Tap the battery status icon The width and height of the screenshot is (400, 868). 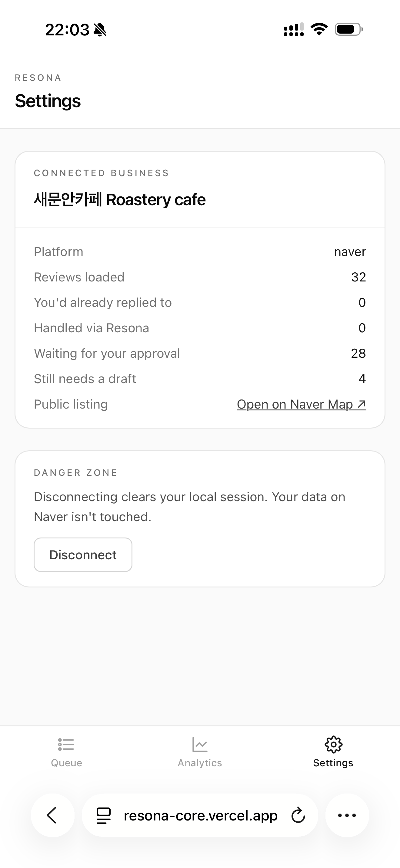coord(349,29)
